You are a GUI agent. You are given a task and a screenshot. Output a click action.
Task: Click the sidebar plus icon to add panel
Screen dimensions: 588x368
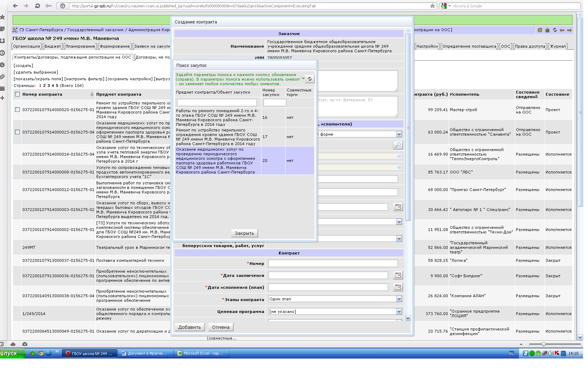[2, 98]
